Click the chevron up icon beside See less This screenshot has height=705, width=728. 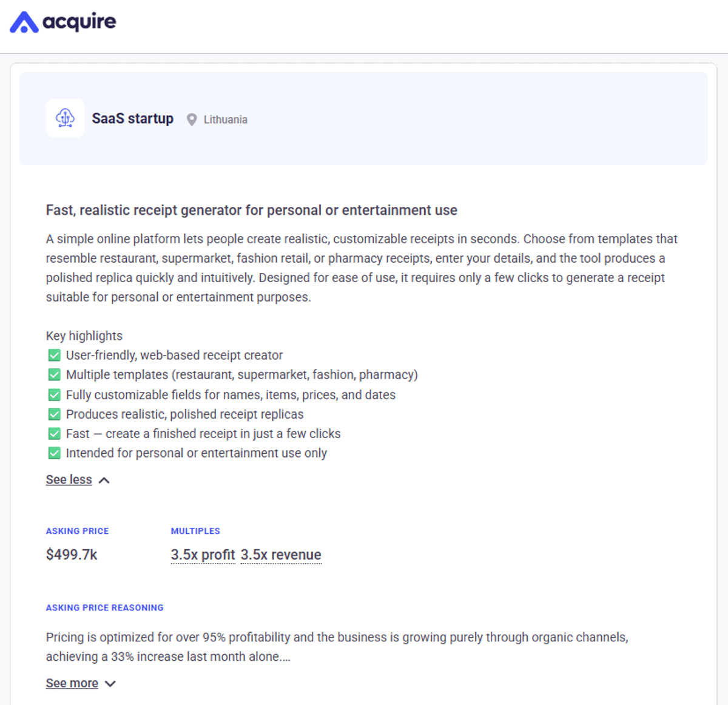(x=104, y=481)
